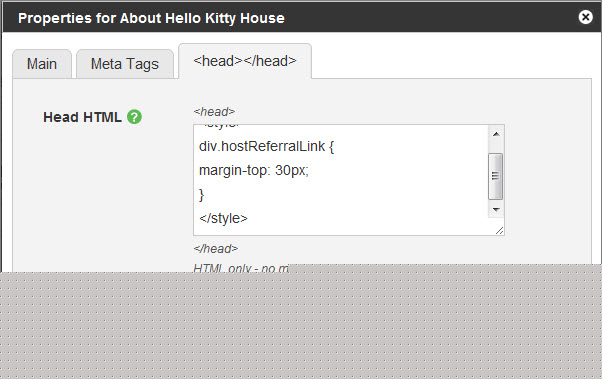Close the Properties dialog with the X icon
The width and height of the screenshot is (602, 379).
585,17
